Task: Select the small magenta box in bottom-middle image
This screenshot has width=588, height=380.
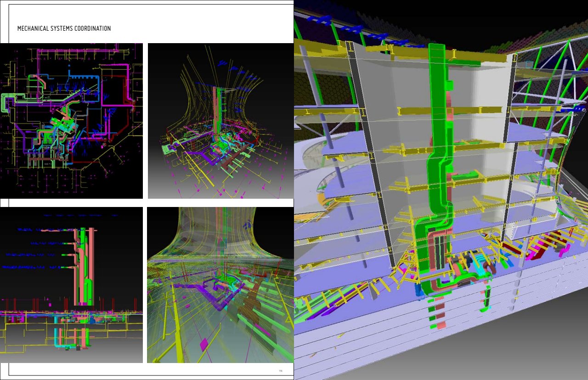Action: pos(204,343)
